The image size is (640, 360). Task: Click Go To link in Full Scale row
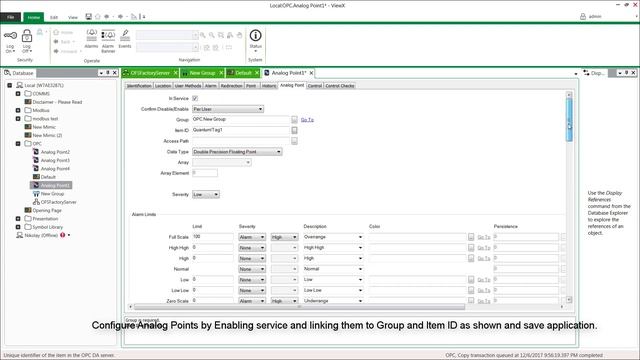click(x=484, y=237)
